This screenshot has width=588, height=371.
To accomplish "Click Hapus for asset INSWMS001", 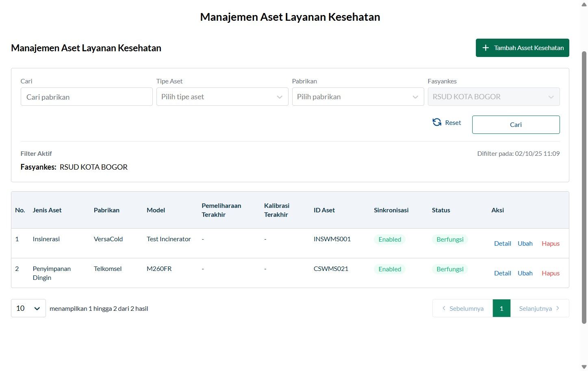I will pos(551,243).
